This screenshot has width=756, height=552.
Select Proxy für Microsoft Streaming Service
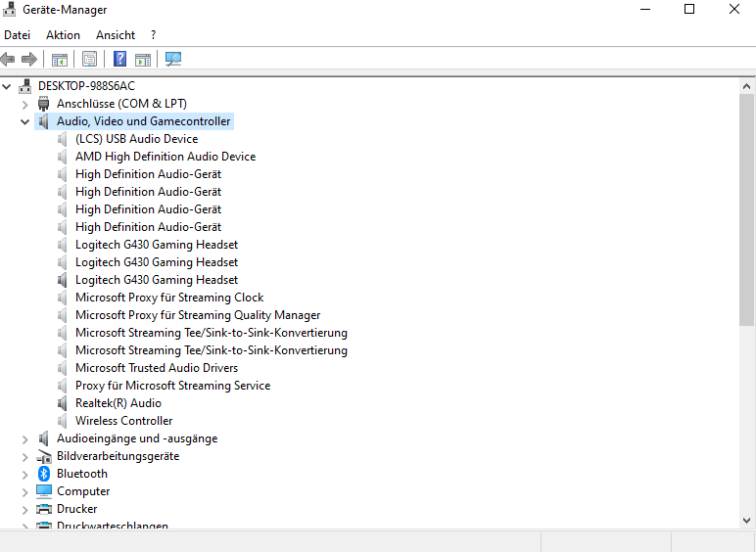(x=172, y=386)
